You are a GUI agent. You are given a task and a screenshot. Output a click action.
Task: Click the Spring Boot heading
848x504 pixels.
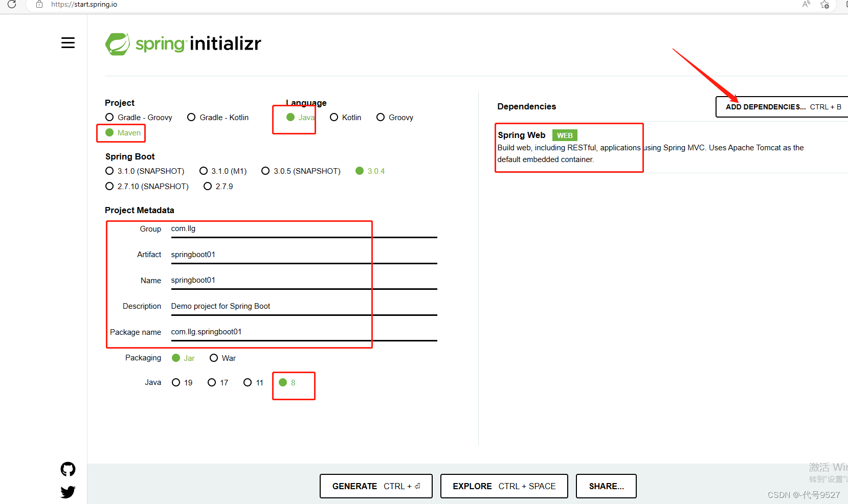[x=130, y=157]
